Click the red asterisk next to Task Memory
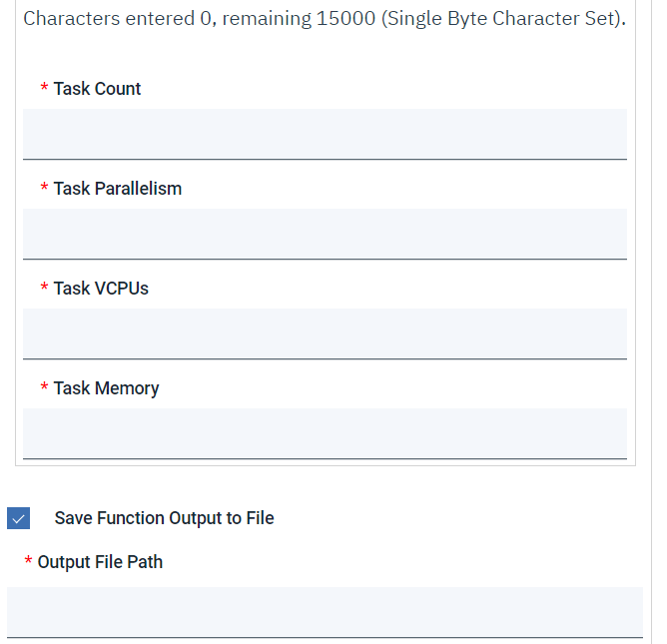The width and height of the screenshot is (667, 644). 44,389
